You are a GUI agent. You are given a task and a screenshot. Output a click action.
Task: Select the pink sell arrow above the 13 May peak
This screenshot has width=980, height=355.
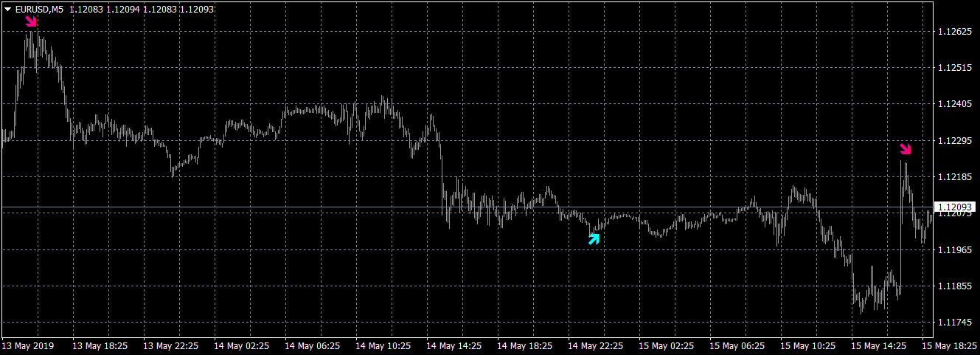coord(31,21)
